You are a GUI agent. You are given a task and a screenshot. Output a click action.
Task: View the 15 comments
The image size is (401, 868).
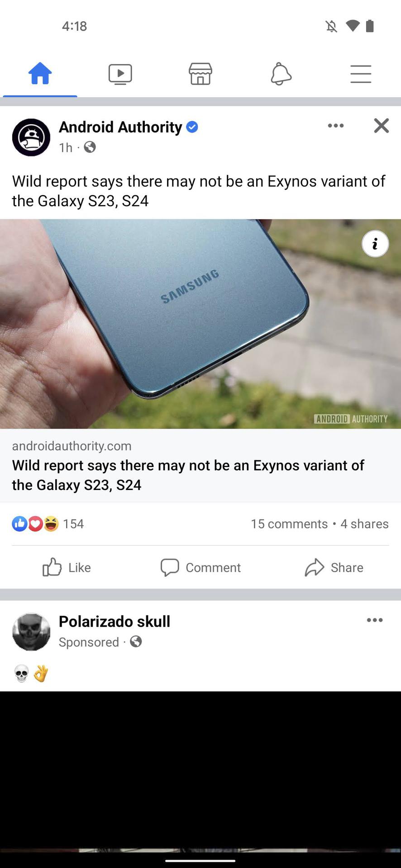coord(289,524)
